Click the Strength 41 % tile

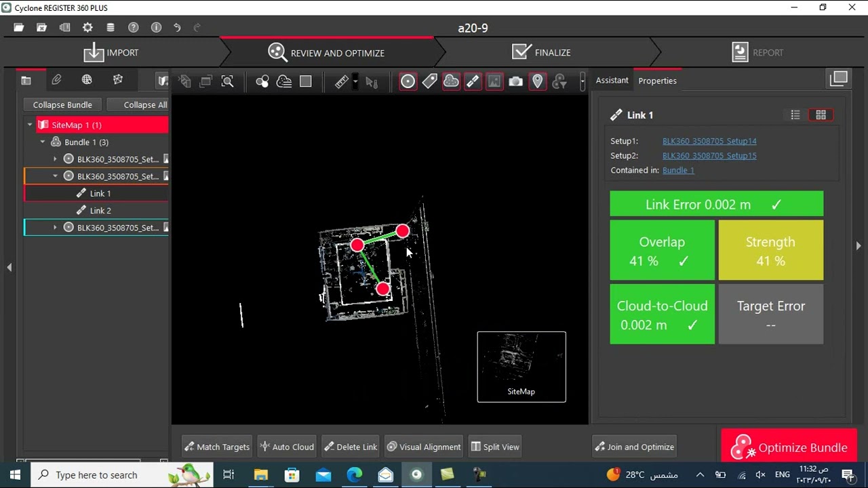point(771,251)
